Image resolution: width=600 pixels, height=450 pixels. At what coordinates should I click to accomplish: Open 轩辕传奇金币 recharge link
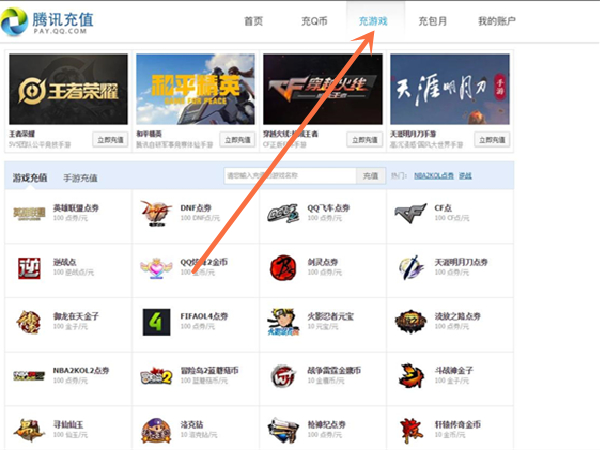click(x=458, y=425)
